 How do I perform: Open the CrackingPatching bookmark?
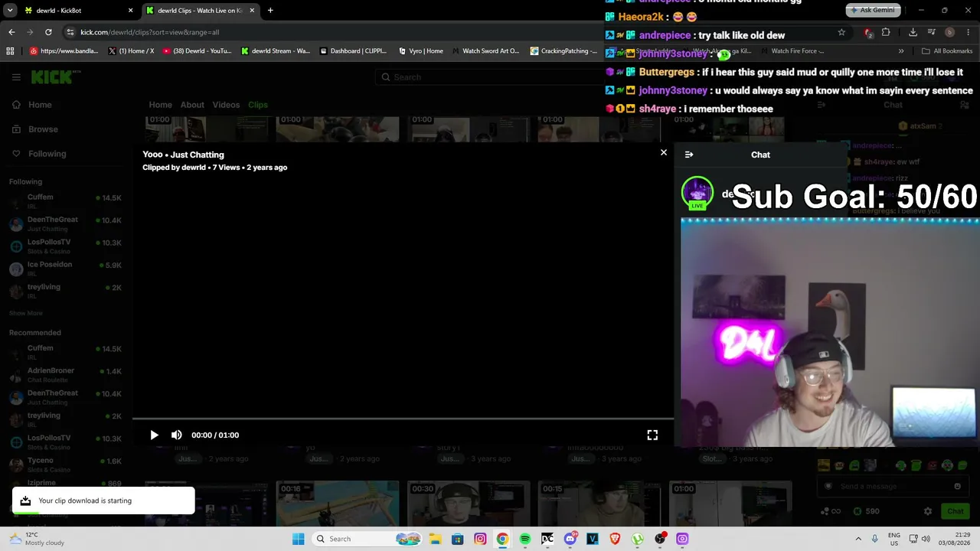(563, 51)
